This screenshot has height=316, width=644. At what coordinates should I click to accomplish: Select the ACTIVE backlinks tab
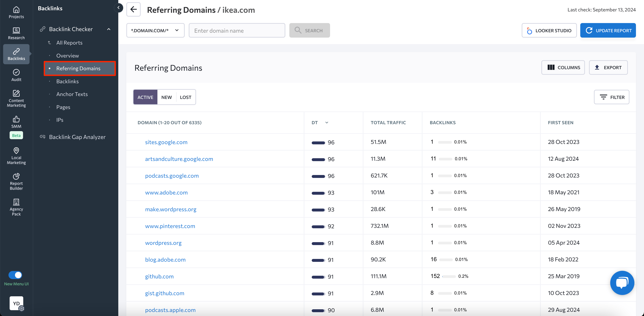point(145,97)
